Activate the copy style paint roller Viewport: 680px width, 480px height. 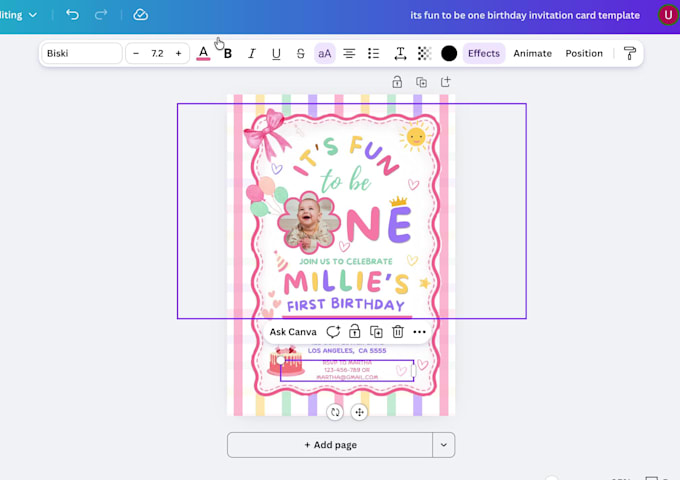click(x=629, y=53)
